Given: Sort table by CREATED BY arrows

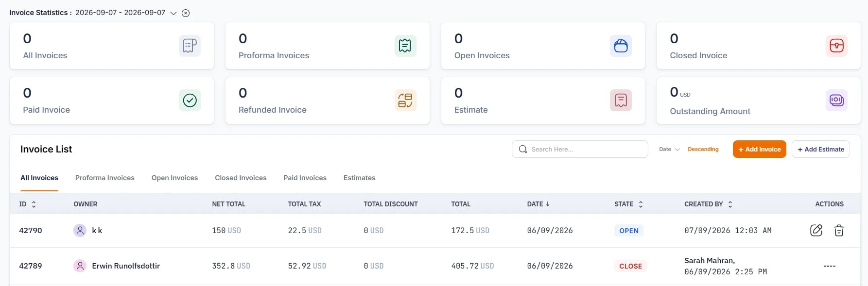Looking at the screenshot, I should coord(730,204).
